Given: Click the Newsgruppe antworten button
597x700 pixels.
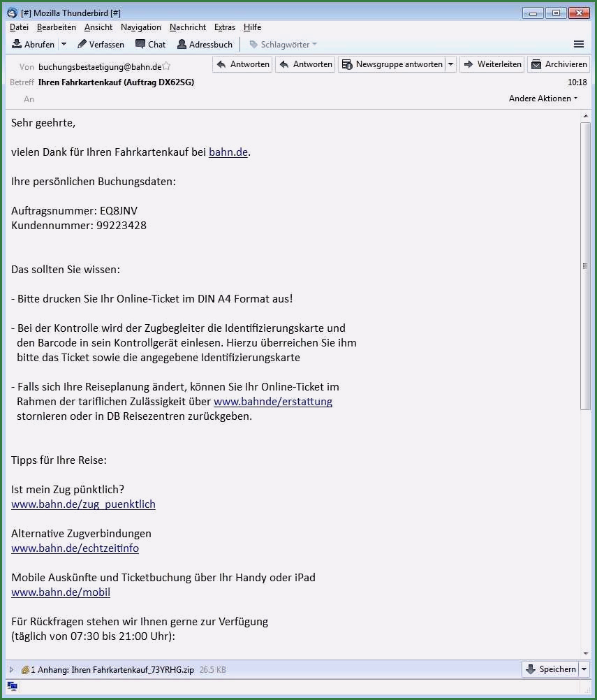Looking at the screenshot, I should click(392, 64).
